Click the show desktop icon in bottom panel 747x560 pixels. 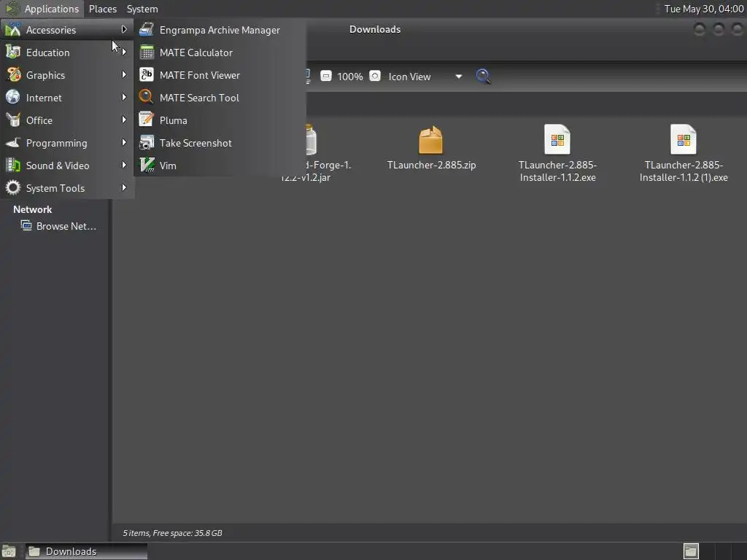pos(9,551)
